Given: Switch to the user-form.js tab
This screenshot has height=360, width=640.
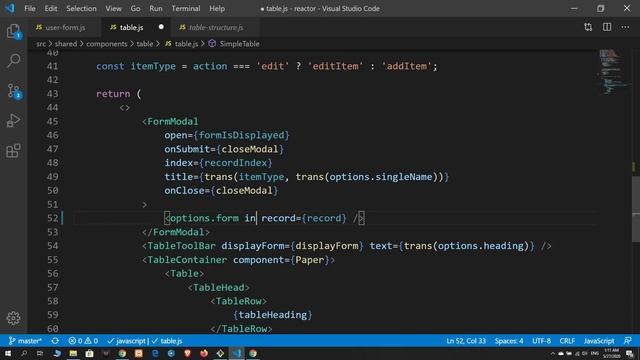Looking at the screenshot, I should click(65, 27).
